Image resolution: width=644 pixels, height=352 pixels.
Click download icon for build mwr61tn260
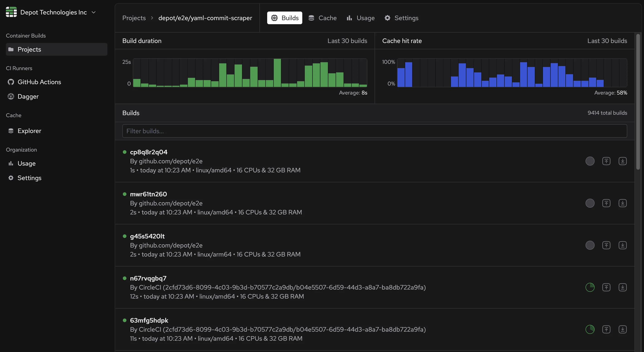[x=622, y=203]
